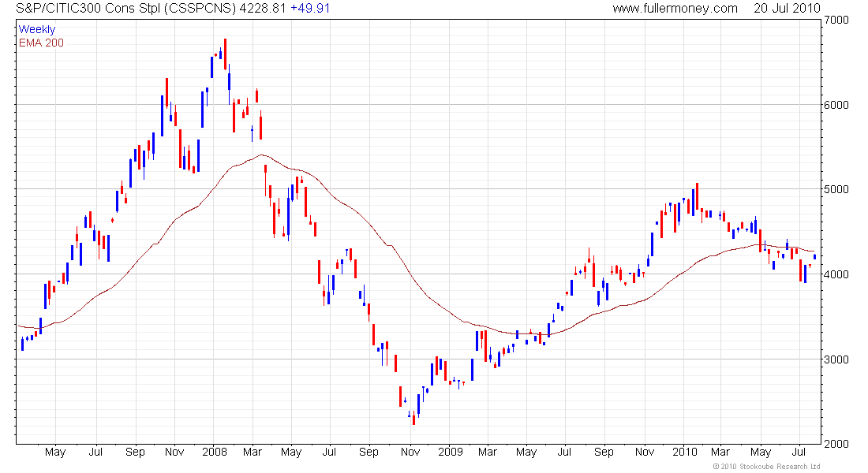The image size is (868, 473).
Task: Click the 2000 price axis label
Action: [x=836, y=444]
